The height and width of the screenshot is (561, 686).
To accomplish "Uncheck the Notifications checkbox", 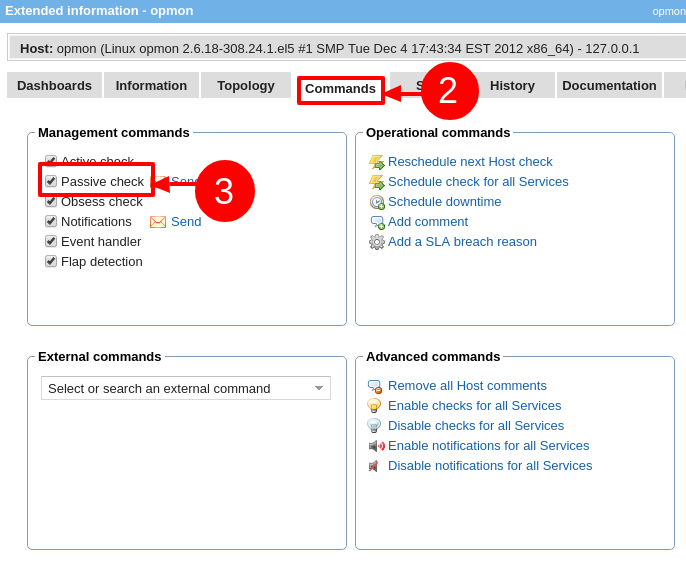I will click(x=51, y=221).
